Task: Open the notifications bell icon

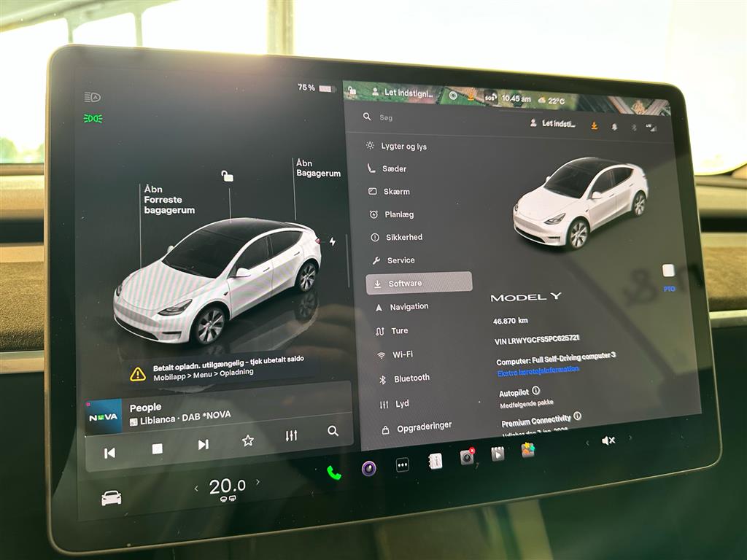Action: [x=614, y=127]
